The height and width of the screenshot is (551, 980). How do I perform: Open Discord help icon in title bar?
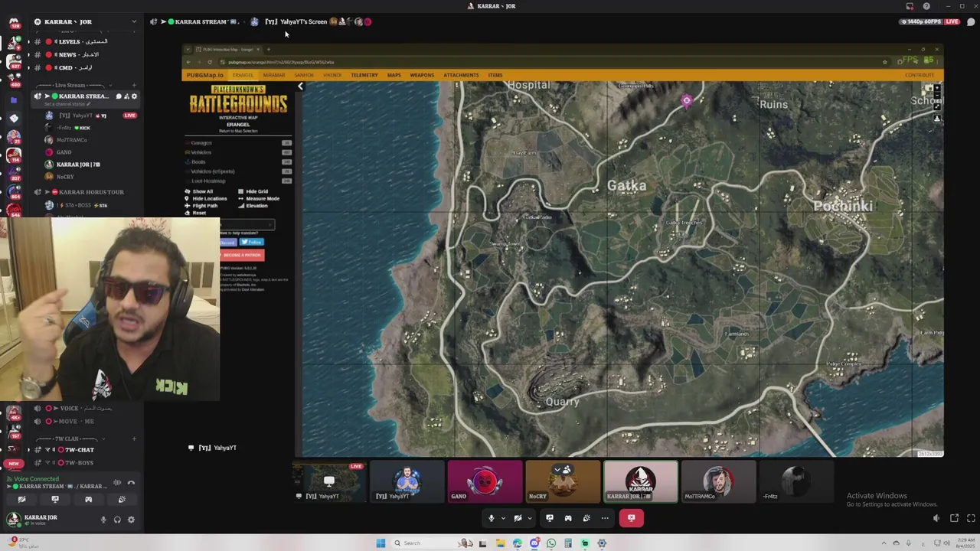(926, 6)
